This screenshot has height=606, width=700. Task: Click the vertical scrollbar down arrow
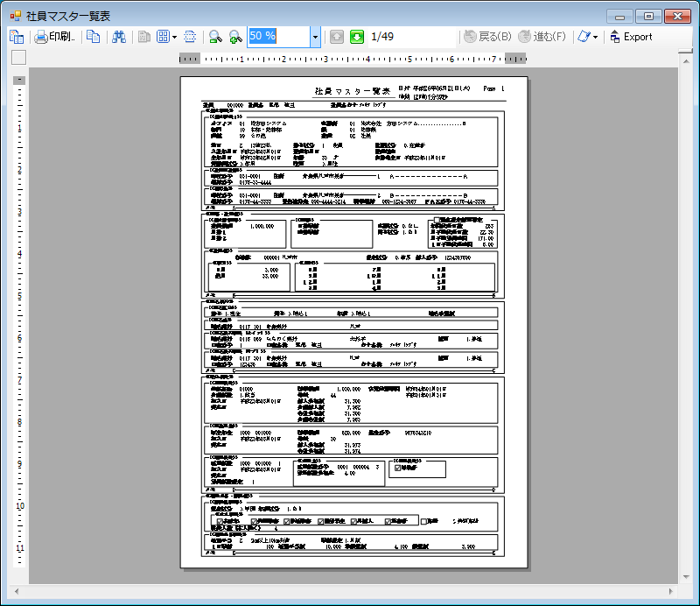coord(684,578)
